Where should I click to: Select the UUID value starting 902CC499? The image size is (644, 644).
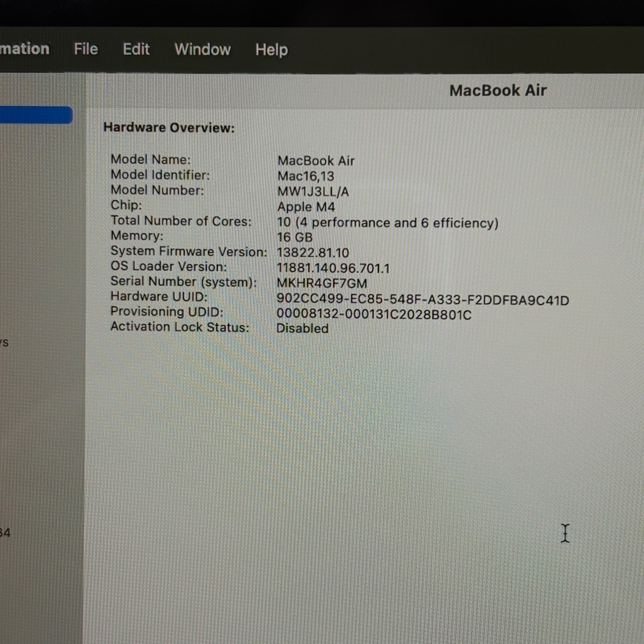423,300
